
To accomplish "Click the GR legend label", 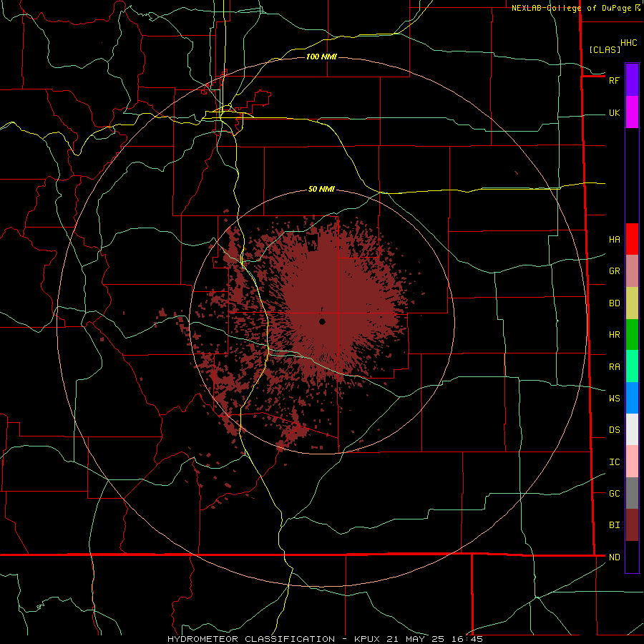I will [x=614, y=271].
